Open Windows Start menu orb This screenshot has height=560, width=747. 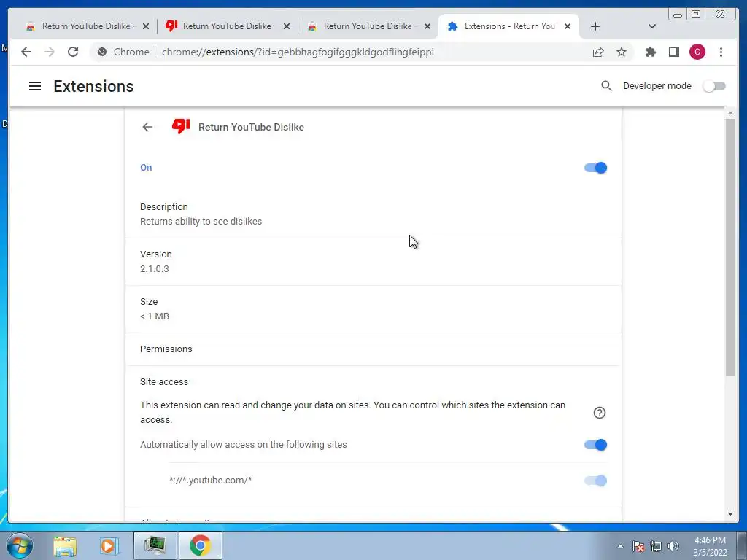pos(18,545)
